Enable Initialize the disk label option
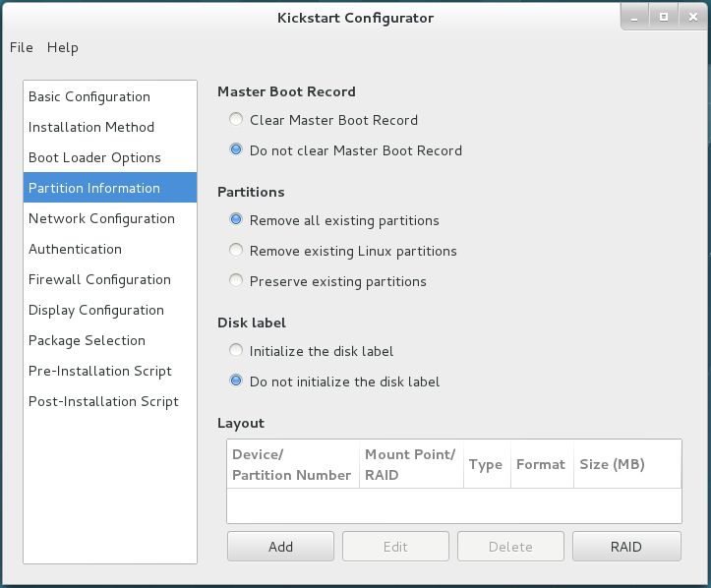This screenshot has height=588, width=711. click(236, 350)
